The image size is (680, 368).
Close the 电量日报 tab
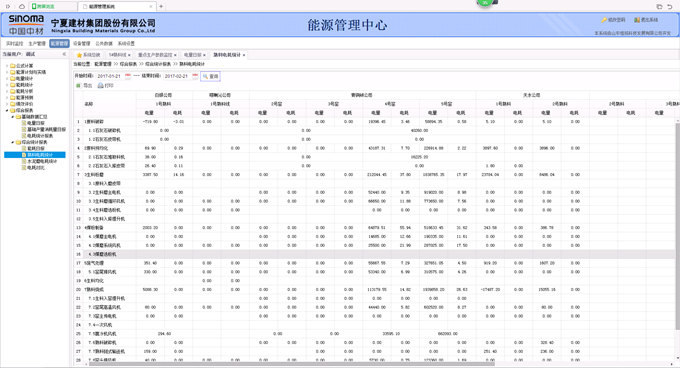click(x=204, y=55)
